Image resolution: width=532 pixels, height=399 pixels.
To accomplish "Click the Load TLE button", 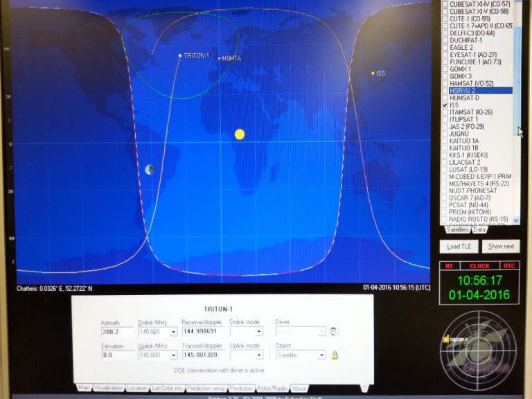I will point(459,247).
